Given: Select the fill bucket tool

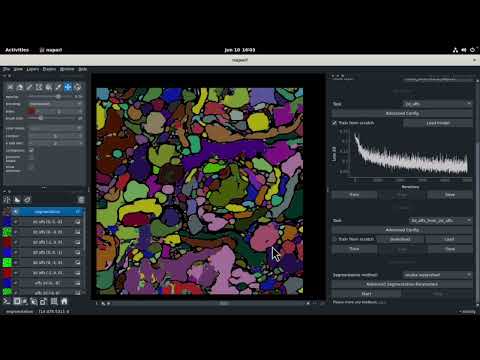Looking at the screenshot, I should [49, 87].
